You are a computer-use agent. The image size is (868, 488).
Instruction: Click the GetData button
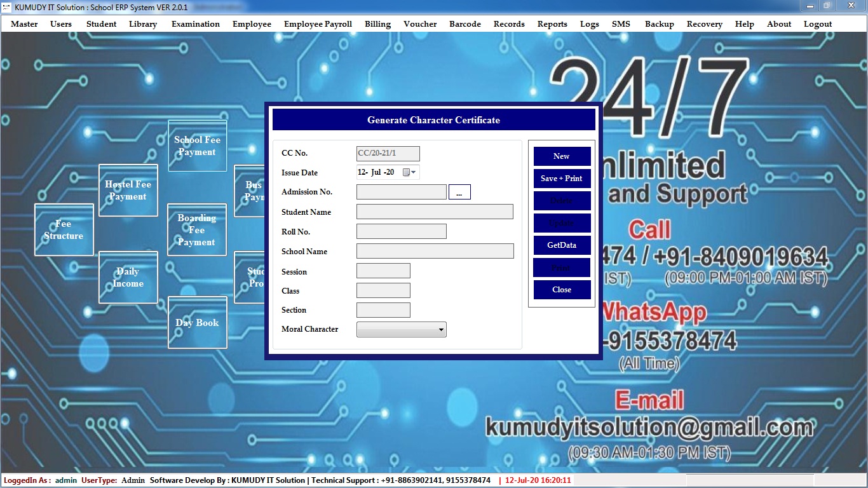point(562,245)
